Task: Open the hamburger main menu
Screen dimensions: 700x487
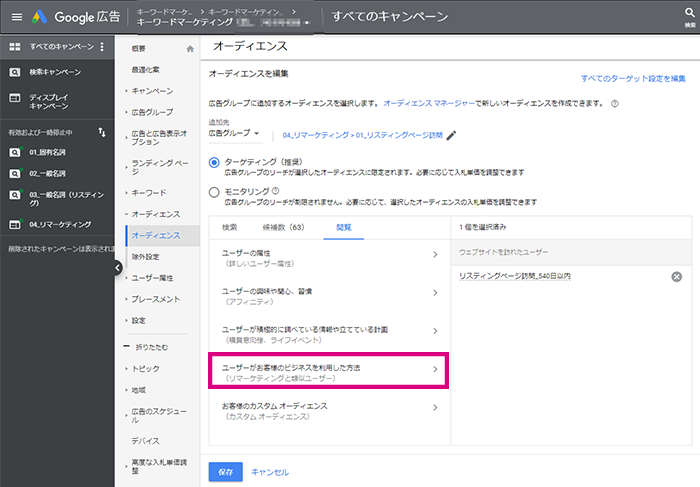Action: click(x=17, y=17)
